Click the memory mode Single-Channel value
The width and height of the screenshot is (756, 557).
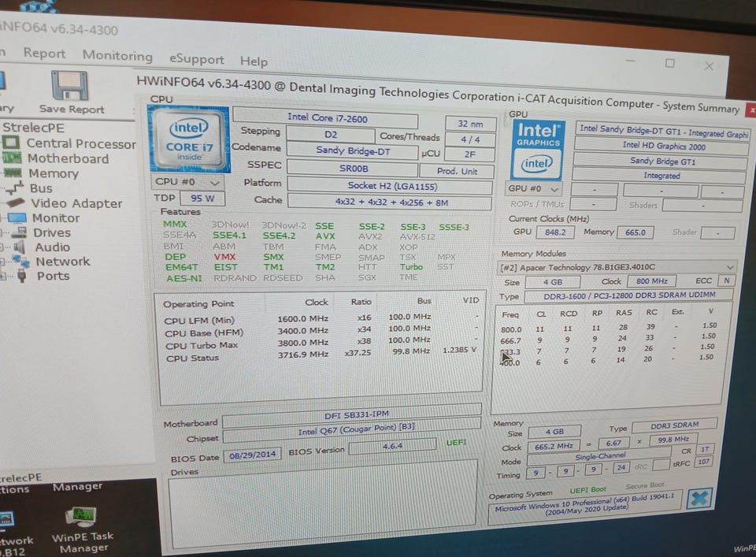point(599,455)
